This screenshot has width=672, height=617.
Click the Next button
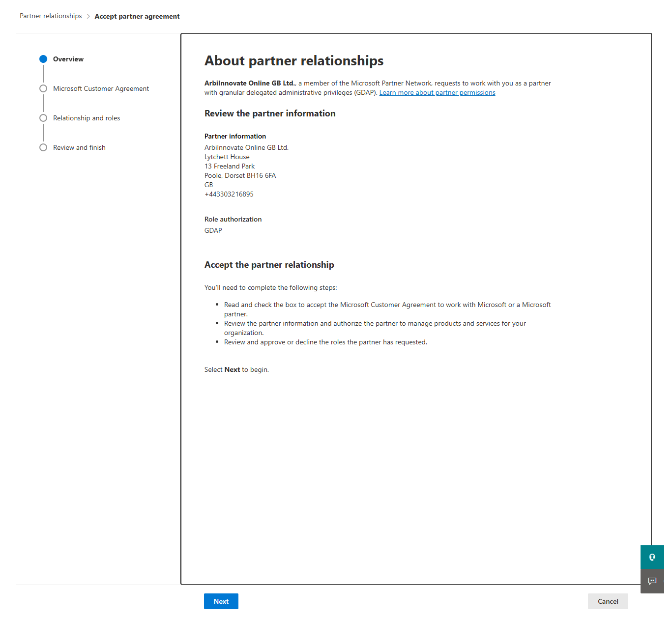pyautogui.click(x=221, y=601)
